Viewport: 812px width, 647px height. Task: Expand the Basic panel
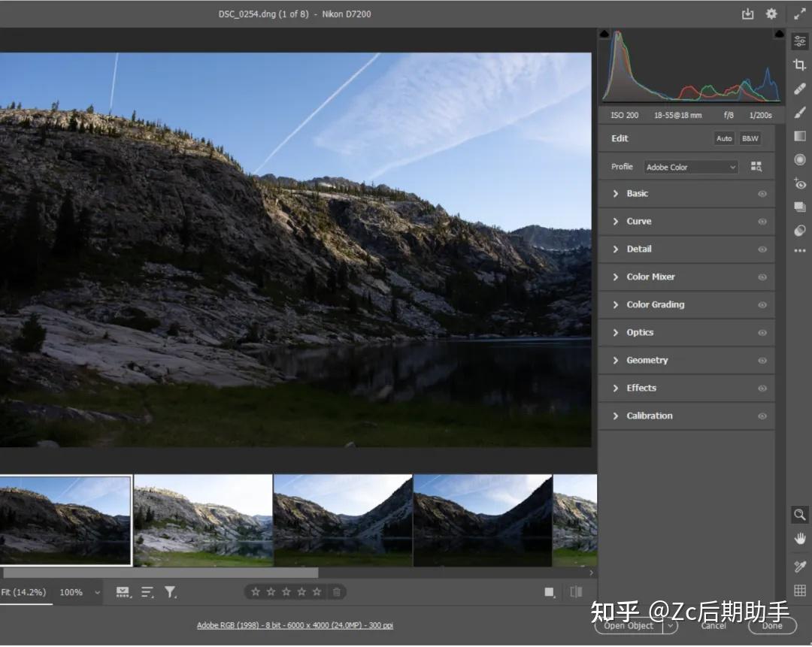pos(638,193)
